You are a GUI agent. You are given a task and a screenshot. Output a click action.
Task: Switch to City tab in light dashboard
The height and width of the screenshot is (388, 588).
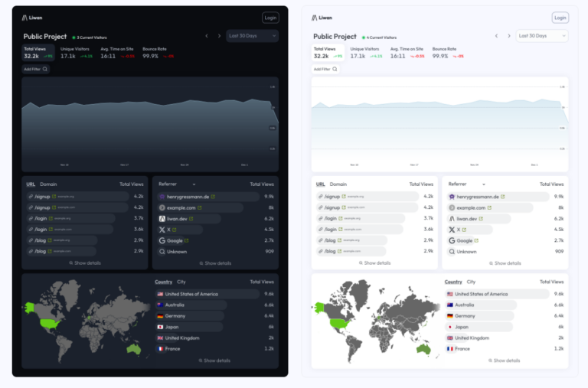472,282
